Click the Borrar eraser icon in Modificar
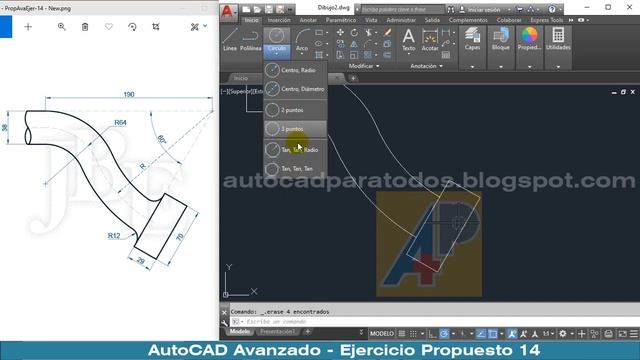Screen dimensions: 640x360 pyautogui.click(x=387, y=32)
